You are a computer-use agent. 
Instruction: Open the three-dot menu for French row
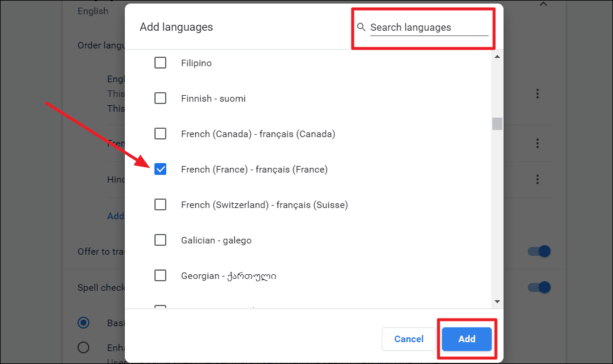point(537,144)
